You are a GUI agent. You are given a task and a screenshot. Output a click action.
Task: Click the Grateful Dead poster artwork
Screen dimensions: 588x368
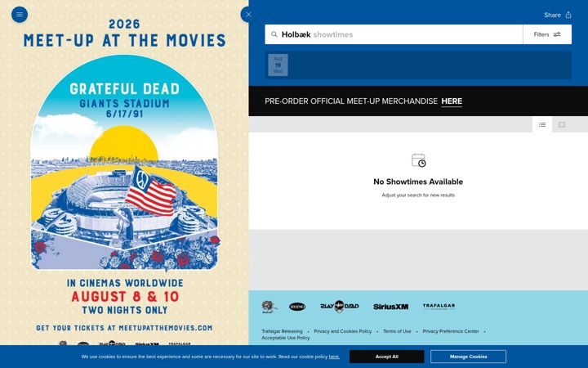[x=124, y=163]
